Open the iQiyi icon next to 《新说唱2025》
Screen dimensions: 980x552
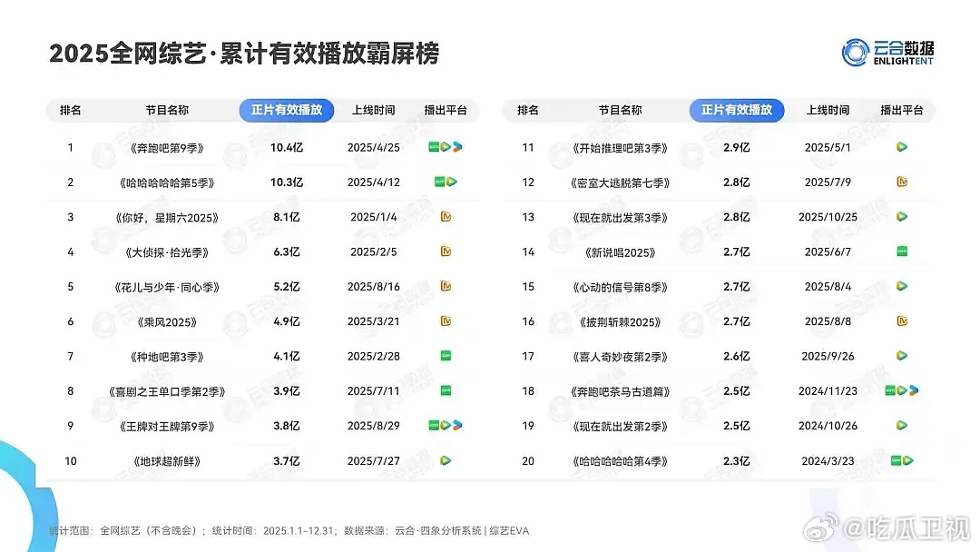click(902, 251)
